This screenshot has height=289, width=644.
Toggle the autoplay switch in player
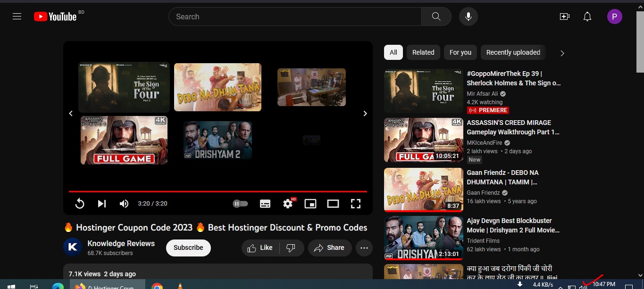point(240,204)
